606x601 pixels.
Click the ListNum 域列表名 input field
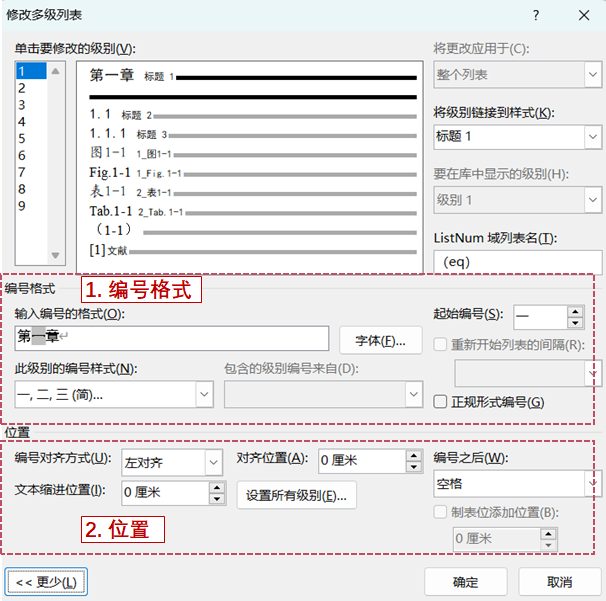pyautogui.click(x=517, y=262)
